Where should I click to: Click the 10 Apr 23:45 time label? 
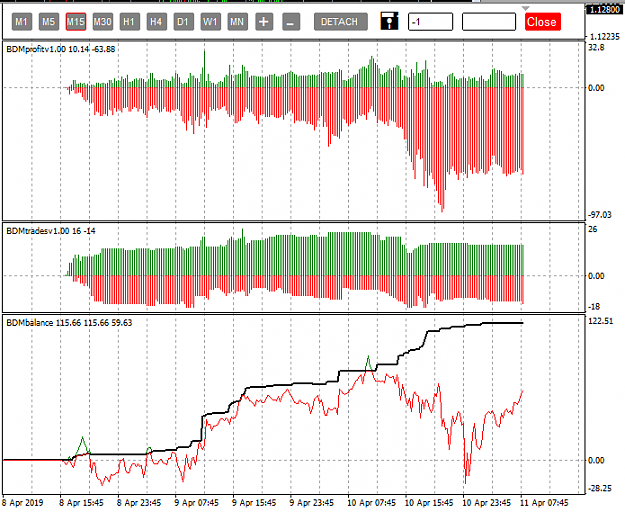pyautogui.click(x=486, y=502)
